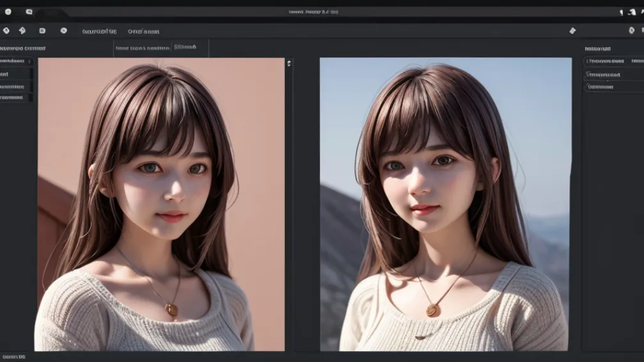The height and width of the screenshot is (362, 644).
Task: Click the right sidebar panel header
Action: tap(597, 49)
